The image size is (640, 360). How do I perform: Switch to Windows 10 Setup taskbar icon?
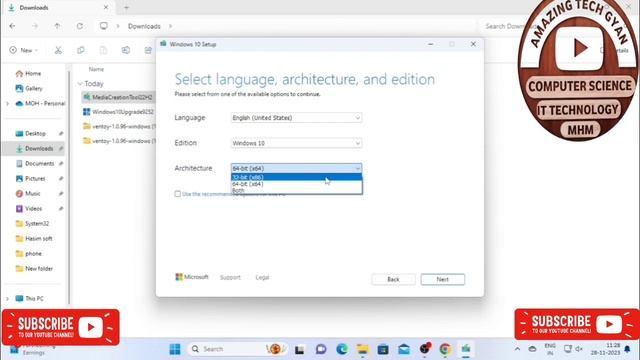coord(466,349)
